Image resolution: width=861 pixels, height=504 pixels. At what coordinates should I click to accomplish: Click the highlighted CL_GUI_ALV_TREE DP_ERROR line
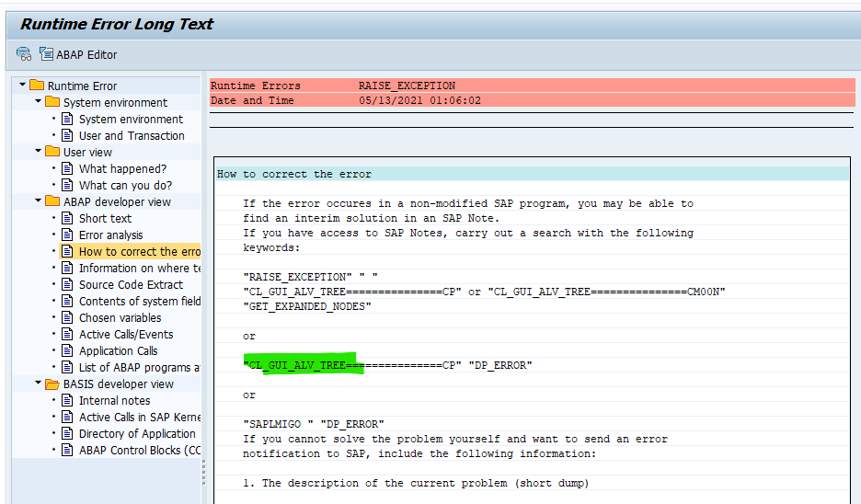click(387, 365)
